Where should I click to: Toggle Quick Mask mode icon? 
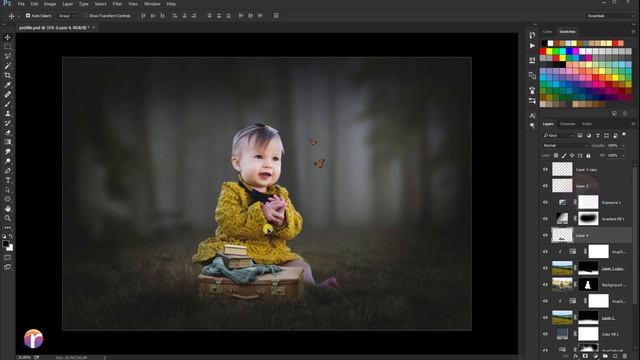coord(8,258)
